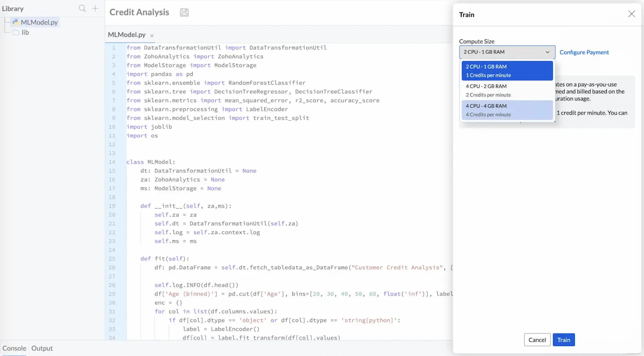Image resolution: width=644 pixels, height=356 pixels.
Task: Click the 'import pandas as pd' line
Action: (160, 74)
